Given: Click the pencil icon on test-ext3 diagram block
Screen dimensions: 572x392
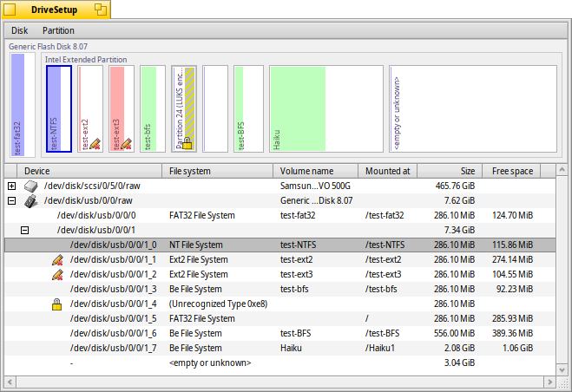Looking at the screenshot, I should pyautogui.click(x=126, y=143).
